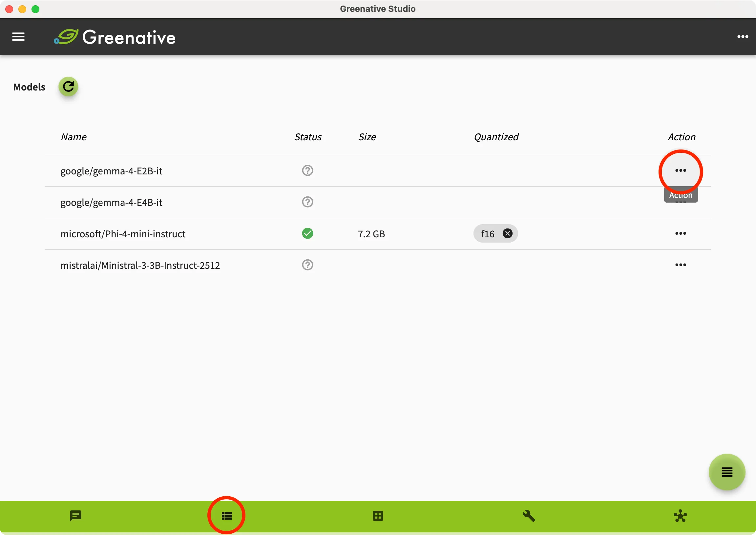Open the network hub tab
This screenshot has height=535, width=756.
680,516
